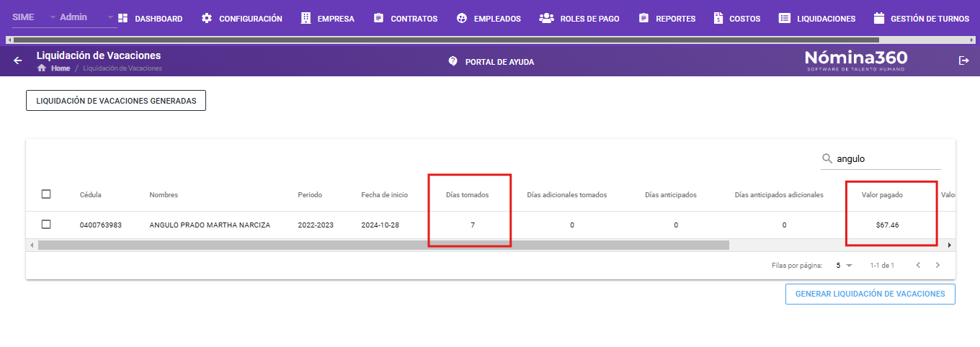Viewport: 980px width, 347px height.
Task: Click the help question-mark icon
Action: (453, 61)
